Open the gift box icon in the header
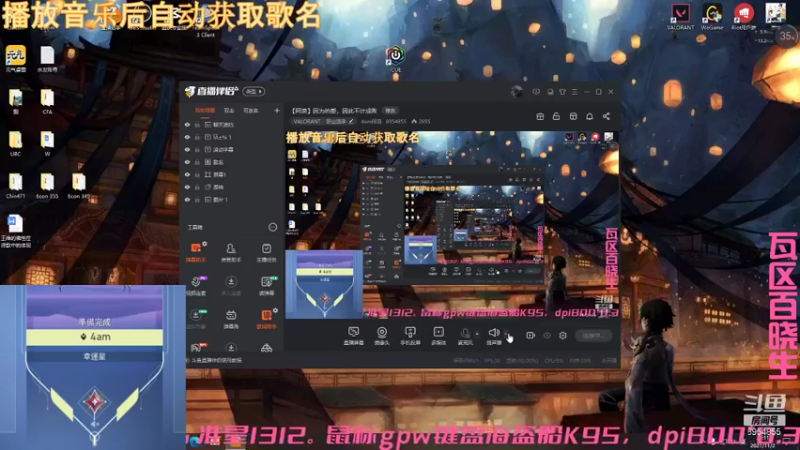The image size is (800, 450). coord(540,116)
